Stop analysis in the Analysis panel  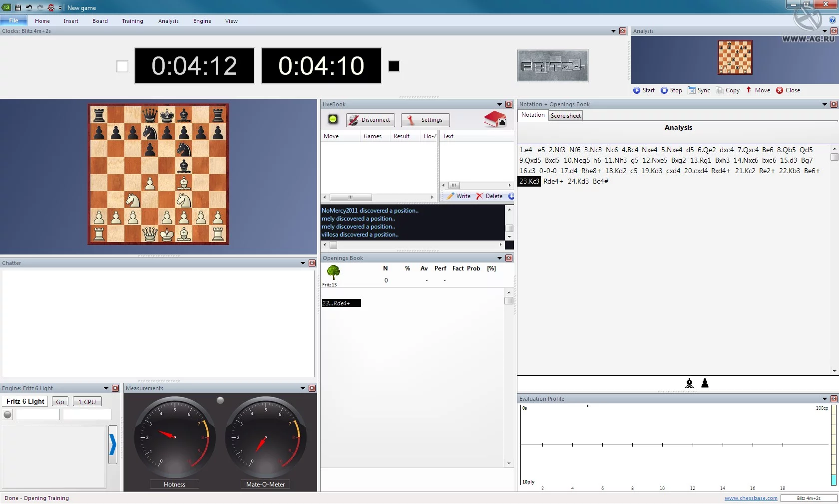coord(671,90)
